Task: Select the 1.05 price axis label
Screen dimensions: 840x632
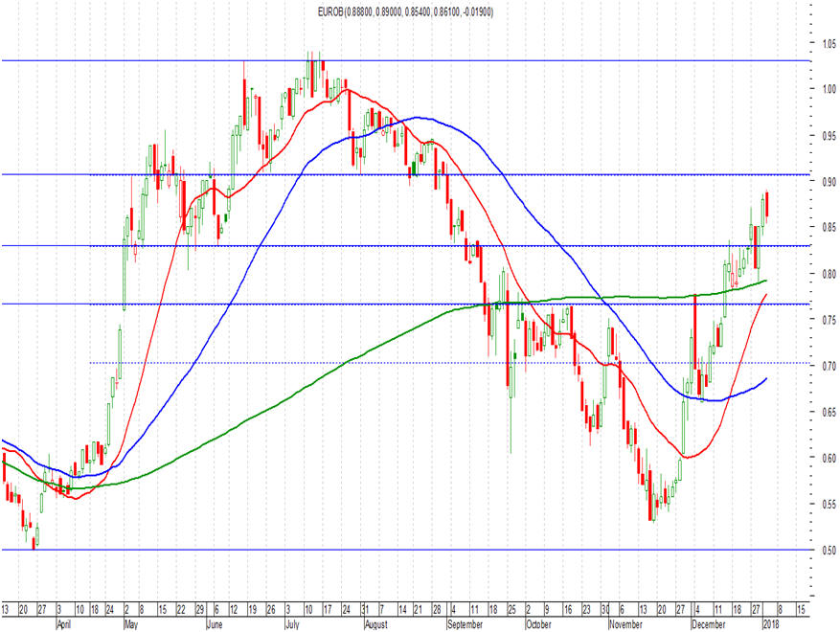Action: 829,43
